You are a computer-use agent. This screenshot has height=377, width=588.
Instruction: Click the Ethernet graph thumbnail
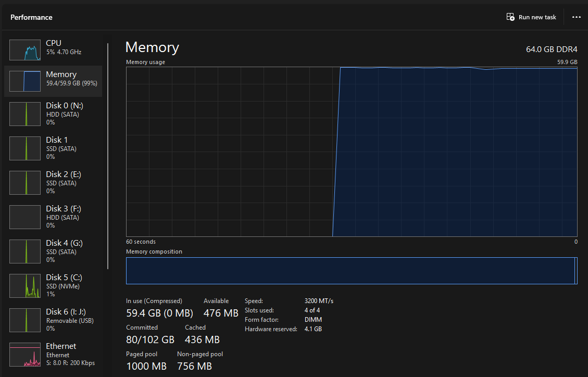tap(25, 355)
